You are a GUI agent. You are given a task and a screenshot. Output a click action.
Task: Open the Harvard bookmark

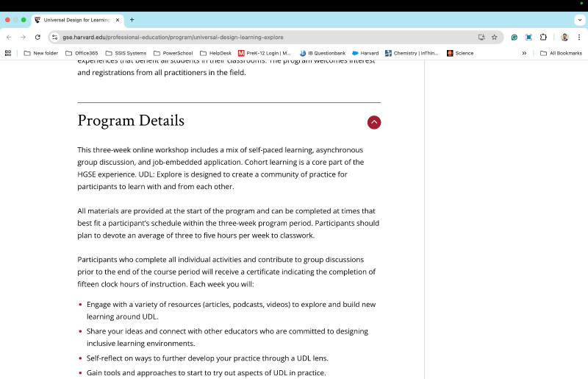(x=365, y=53)
